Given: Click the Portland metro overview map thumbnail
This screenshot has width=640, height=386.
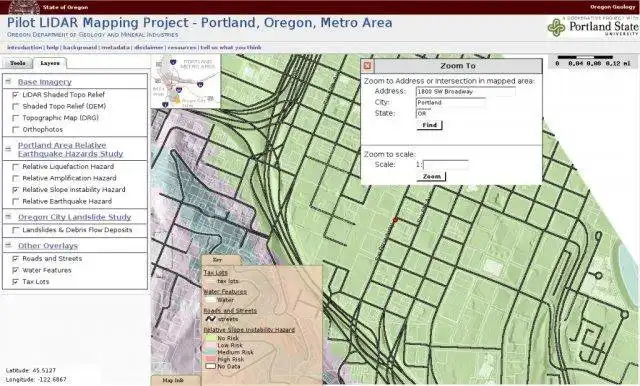Looking at the screenshot, I should pyautogui.click(x=186, y=82).
